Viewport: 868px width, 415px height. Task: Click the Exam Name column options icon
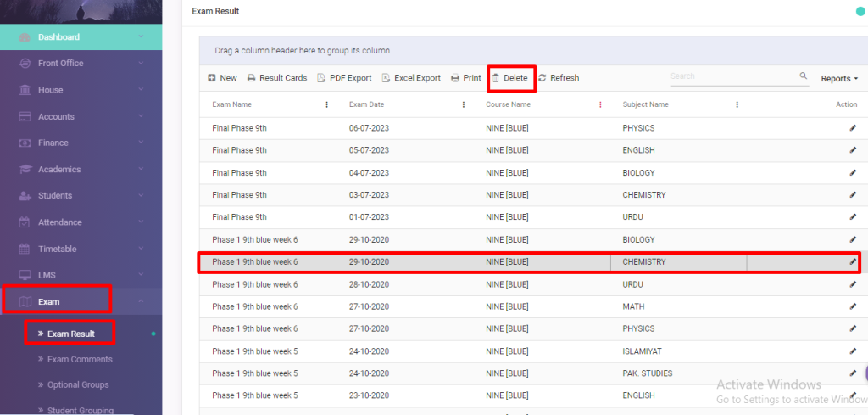coord(327,105)
